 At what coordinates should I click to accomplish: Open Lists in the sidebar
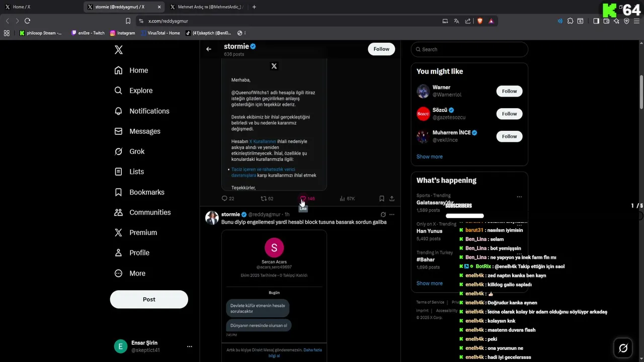tap(129, 171)
